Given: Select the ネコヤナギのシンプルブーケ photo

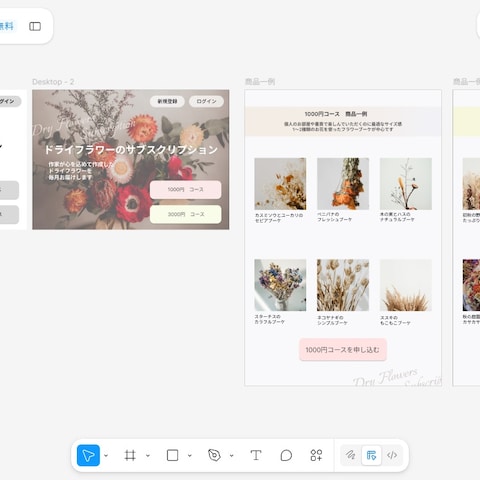Looking at the screenshot, I should (x=343, y=285).
